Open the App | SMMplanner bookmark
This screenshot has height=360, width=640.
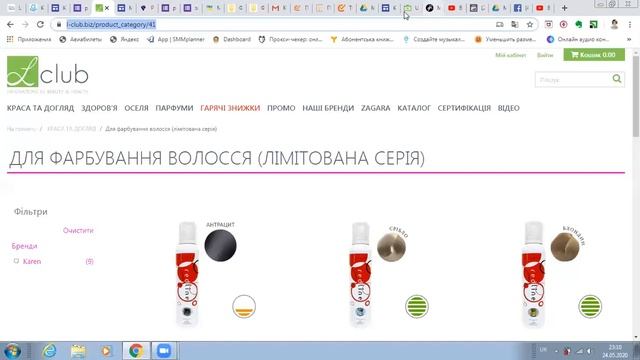coord(176,39)
